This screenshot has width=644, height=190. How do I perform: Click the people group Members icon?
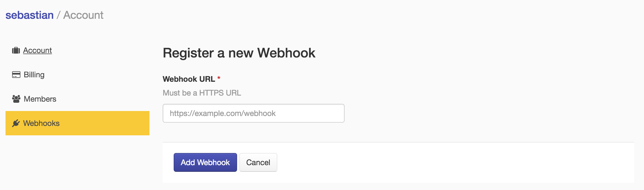(x=16, y=99)
